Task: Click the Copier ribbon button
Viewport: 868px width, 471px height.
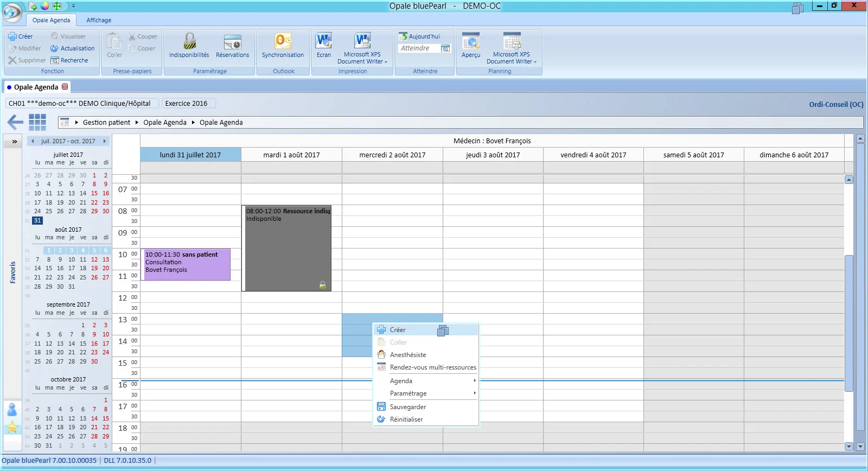Action: [142, 48]
